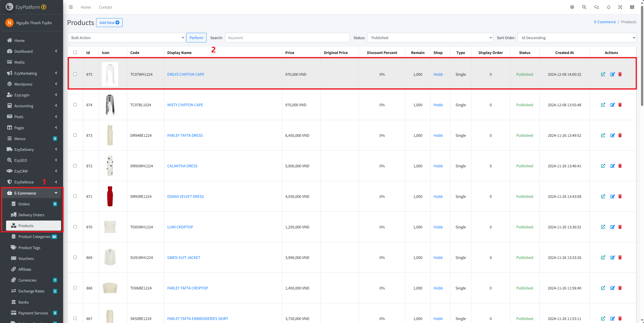Open the EDANA VELVET DRESS product link
This screenshot has width=644, height=323.
[x=185, y=196]
